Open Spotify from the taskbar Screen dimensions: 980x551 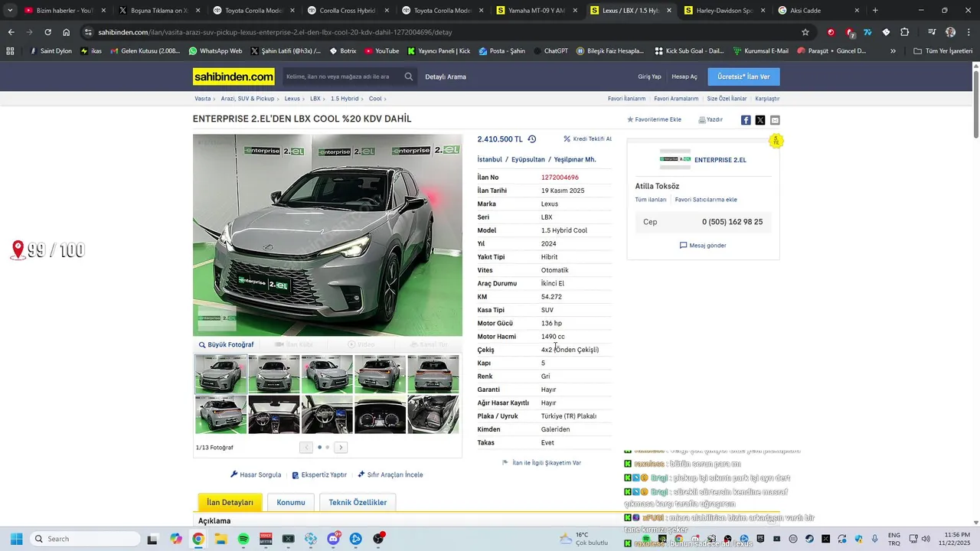(243, 539)
